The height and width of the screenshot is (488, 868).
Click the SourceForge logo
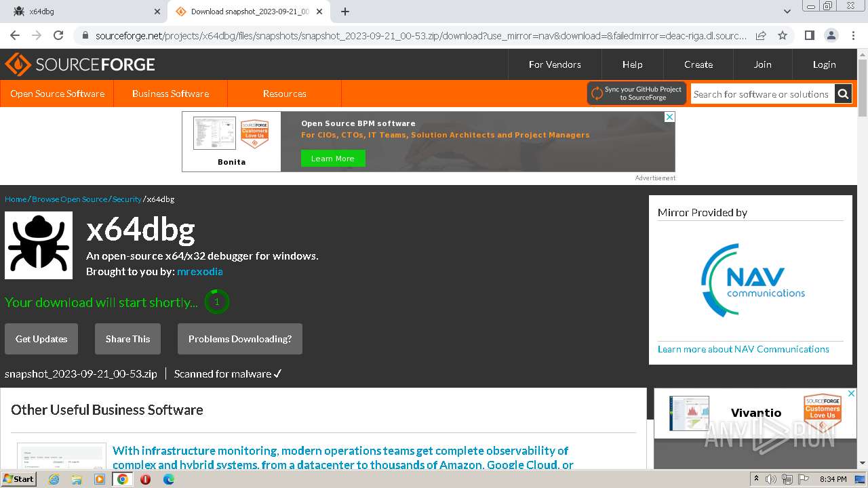80,64
